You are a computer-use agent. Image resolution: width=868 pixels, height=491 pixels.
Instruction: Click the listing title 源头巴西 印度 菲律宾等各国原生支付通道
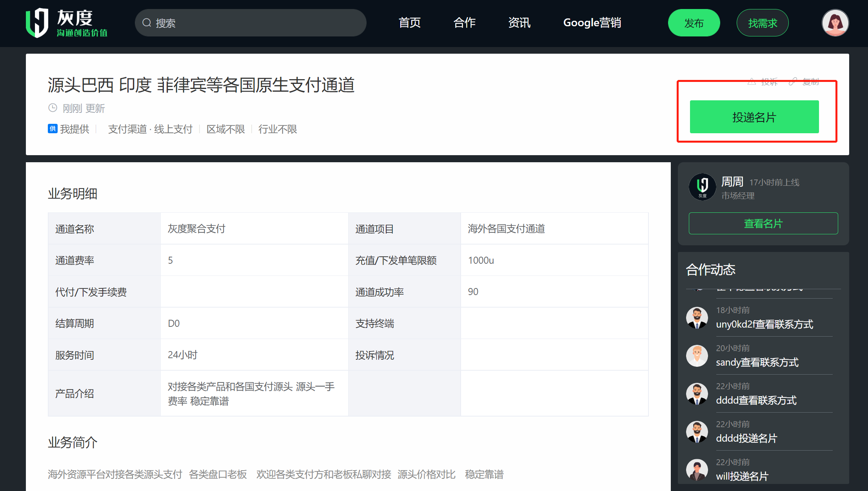(x=201, y=85)
